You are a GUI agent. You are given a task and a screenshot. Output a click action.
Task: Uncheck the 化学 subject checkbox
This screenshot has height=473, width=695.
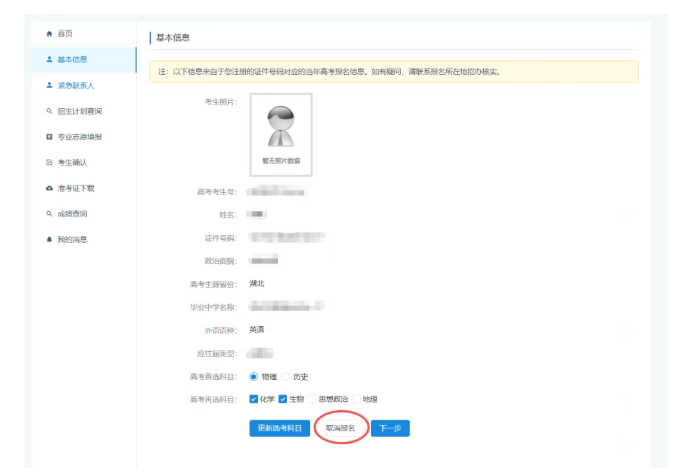(254, 399)
